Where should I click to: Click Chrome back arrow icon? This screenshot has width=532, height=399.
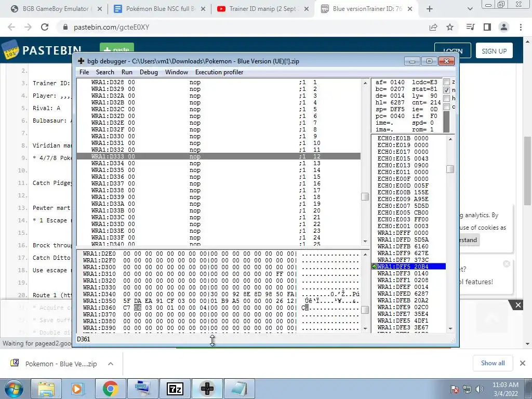click(11, 27)
